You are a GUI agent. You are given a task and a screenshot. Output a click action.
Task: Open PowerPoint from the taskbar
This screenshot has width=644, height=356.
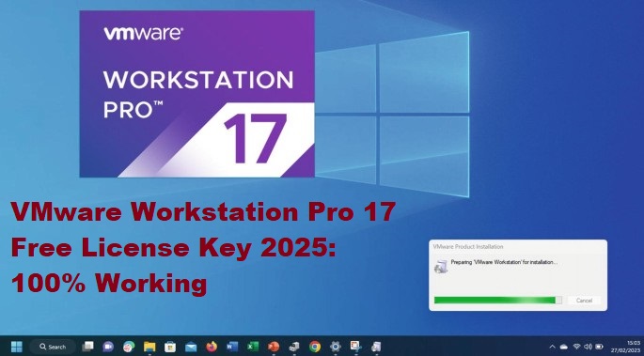(x=274, y=347)
